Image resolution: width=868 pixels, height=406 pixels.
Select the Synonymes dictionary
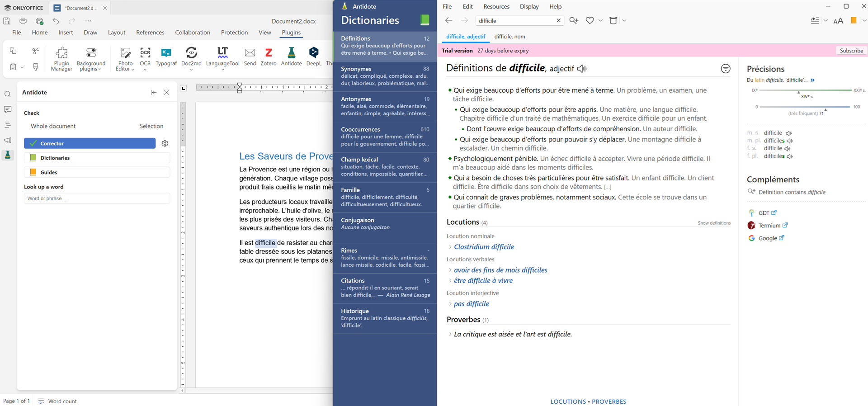click(385, 76)
